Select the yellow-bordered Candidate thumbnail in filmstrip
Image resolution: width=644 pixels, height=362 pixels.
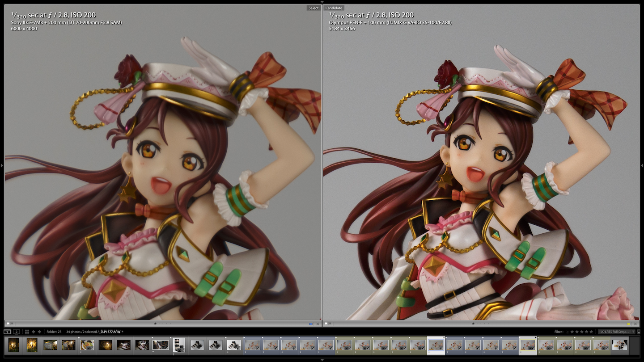click(528, 345)
